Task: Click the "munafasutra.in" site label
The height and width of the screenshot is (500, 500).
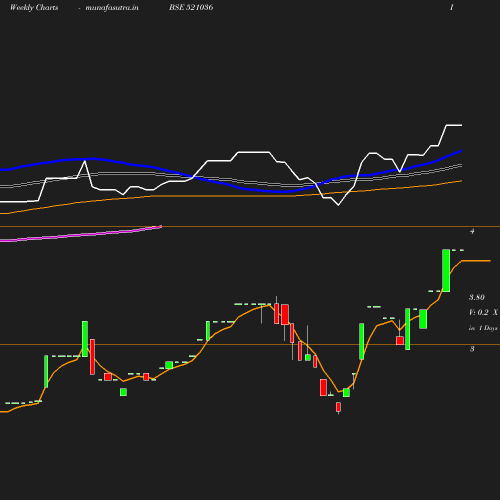Action: 112,7
